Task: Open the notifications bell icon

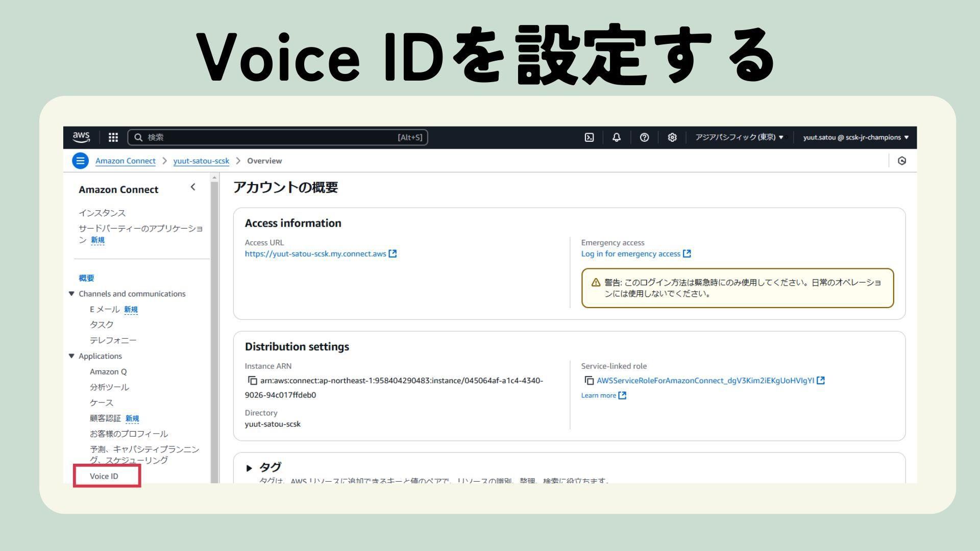Action: point(617,137)
